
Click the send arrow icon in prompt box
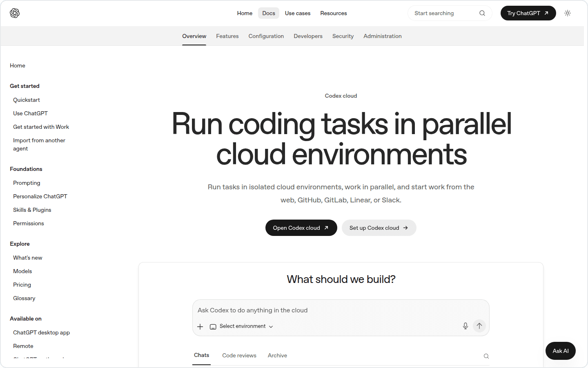479,326
